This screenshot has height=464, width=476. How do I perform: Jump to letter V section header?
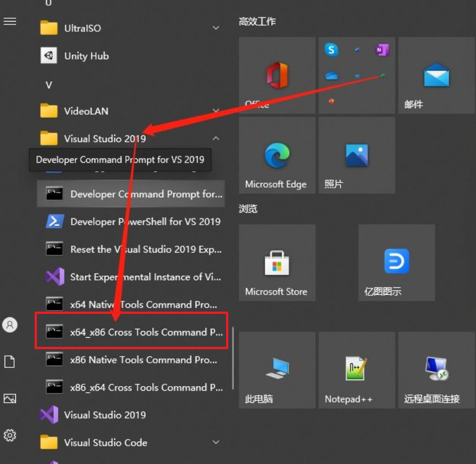point(49,85)
